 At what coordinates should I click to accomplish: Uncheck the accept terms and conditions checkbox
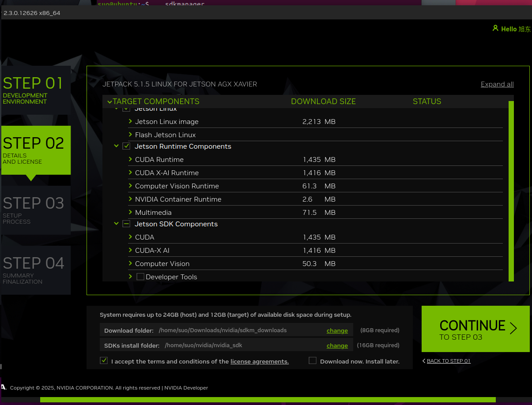pos(104,360)
